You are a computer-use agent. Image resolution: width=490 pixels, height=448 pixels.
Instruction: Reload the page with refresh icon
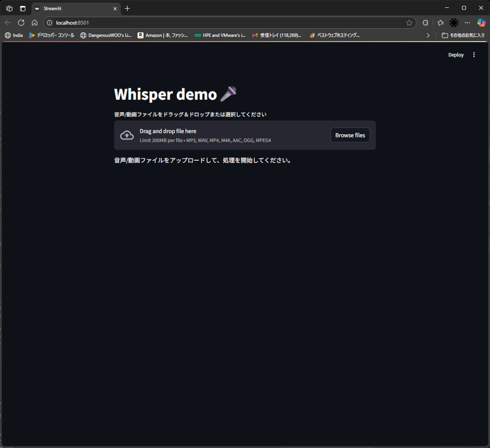[x=21, y=23]
